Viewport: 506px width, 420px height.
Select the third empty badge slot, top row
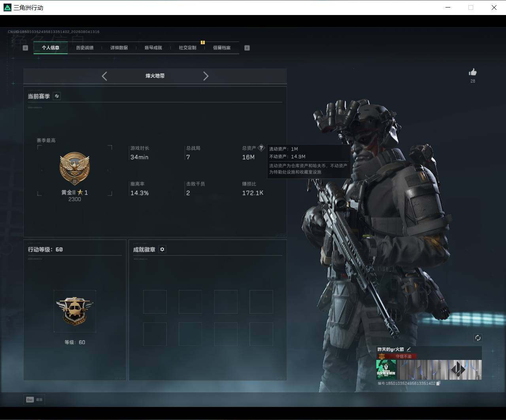pyautogui.click(x=226, y=302)
